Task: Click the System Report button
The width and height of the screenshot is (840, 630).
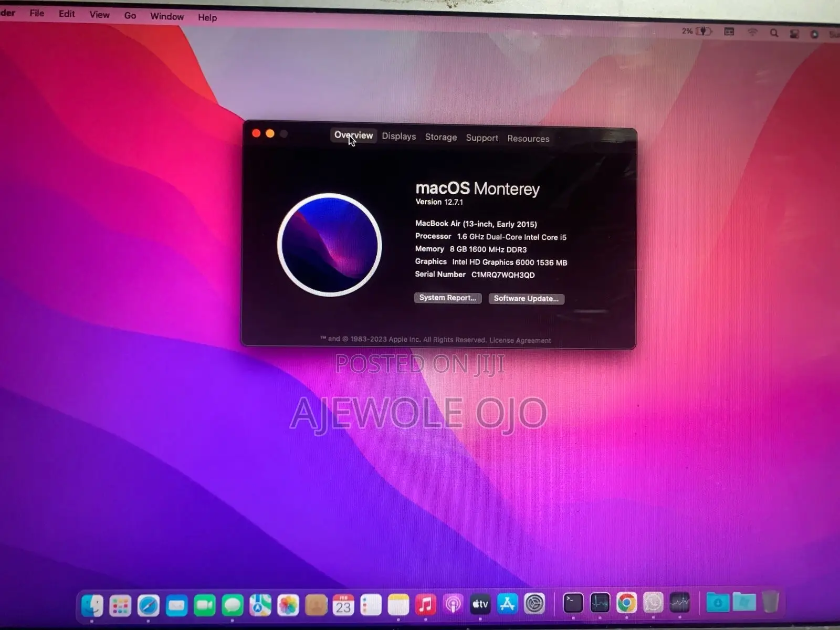Action: pyautogui.click(x=448, y=298)
